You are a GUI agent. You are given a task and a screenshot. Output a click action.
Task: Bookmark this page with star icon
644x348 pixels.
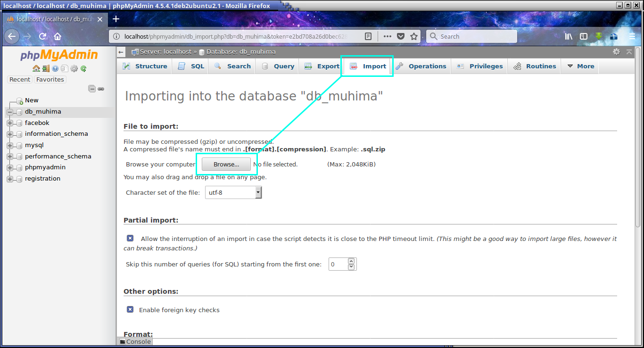point(414,36)
